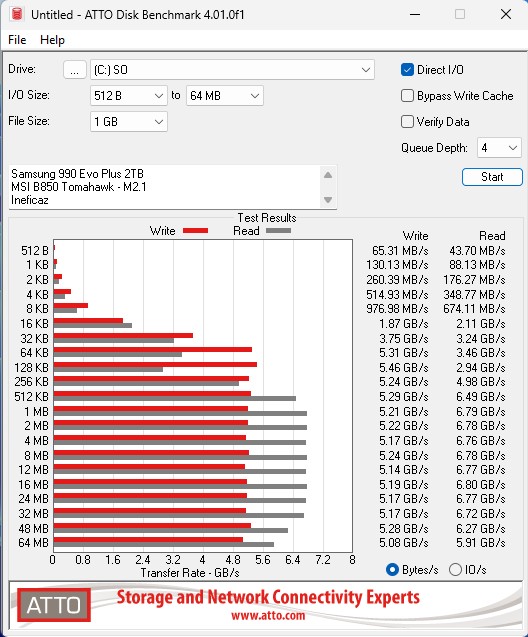Open the 512 B minimum I/O size dropdown
This screenshot has height=637, width=528.
(x=129, y=96)
